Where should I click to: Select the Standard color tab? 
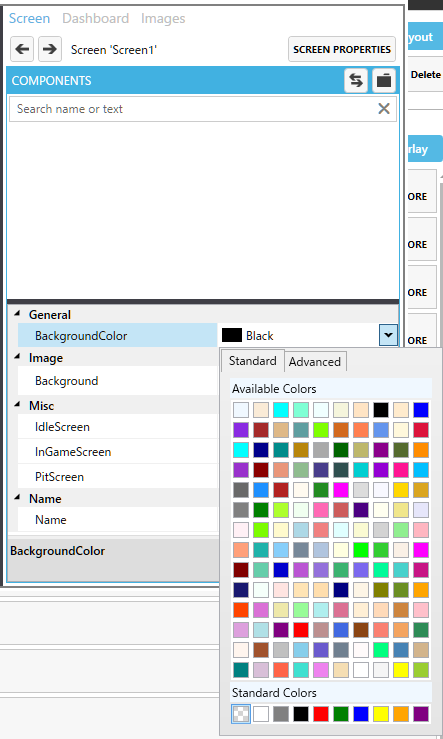(x=253, y=361)
